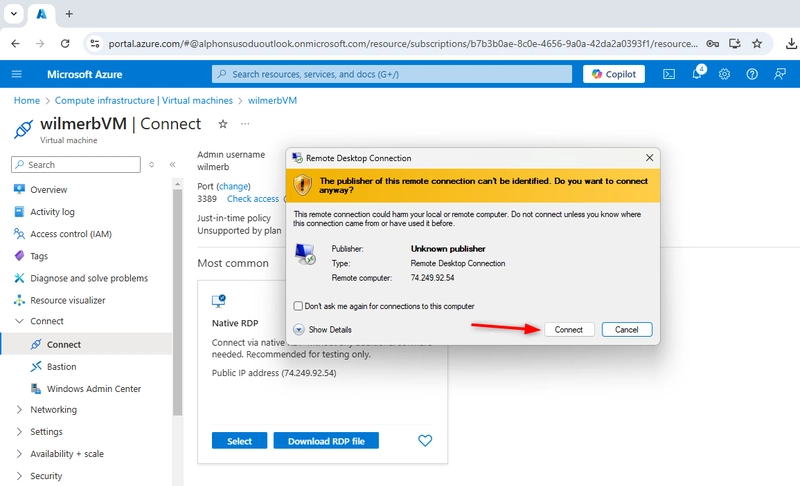Viewport: 800px width, 486px height.
Task: Open Compute infrastructure | Virtual machines breadcrumb
Action: (143, 100)
